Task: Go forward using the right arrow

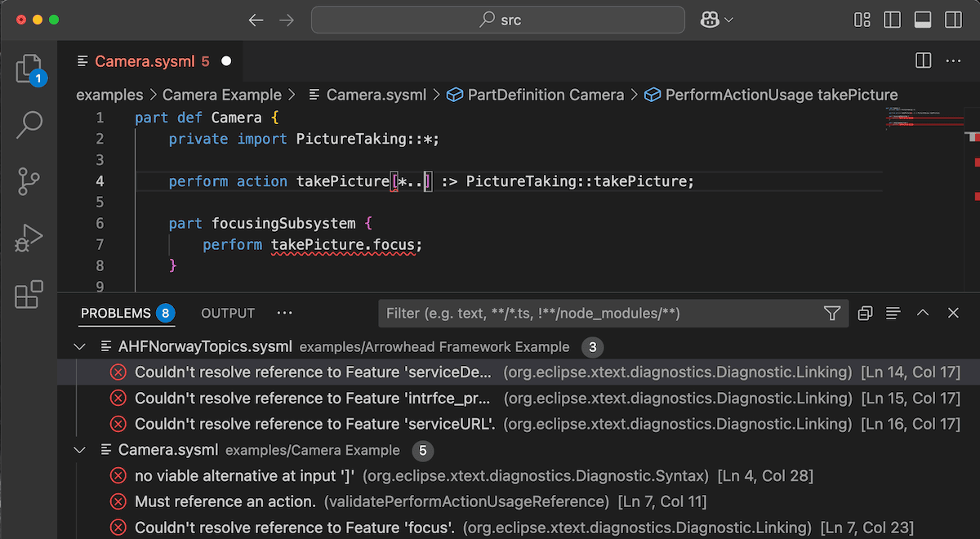Action: (286, 20)
